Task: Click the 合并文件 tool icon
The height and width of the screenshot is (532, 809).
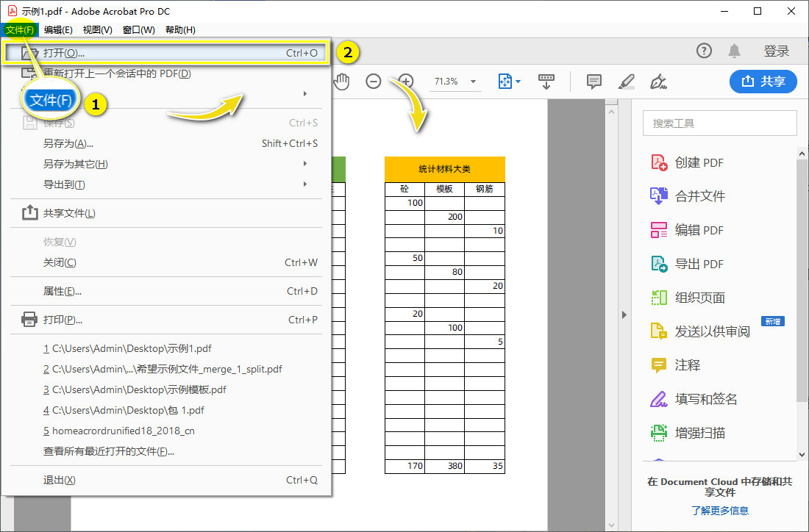Action: tap(659, 196)
